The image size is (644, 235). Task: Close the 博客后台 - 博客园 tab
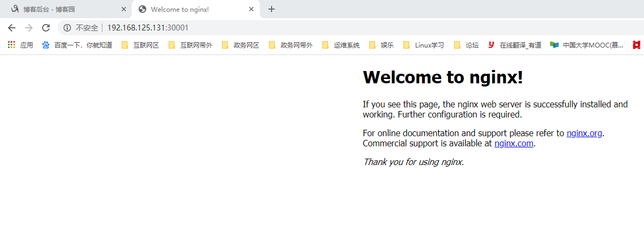pyautogui.click(x=123, y=9)
